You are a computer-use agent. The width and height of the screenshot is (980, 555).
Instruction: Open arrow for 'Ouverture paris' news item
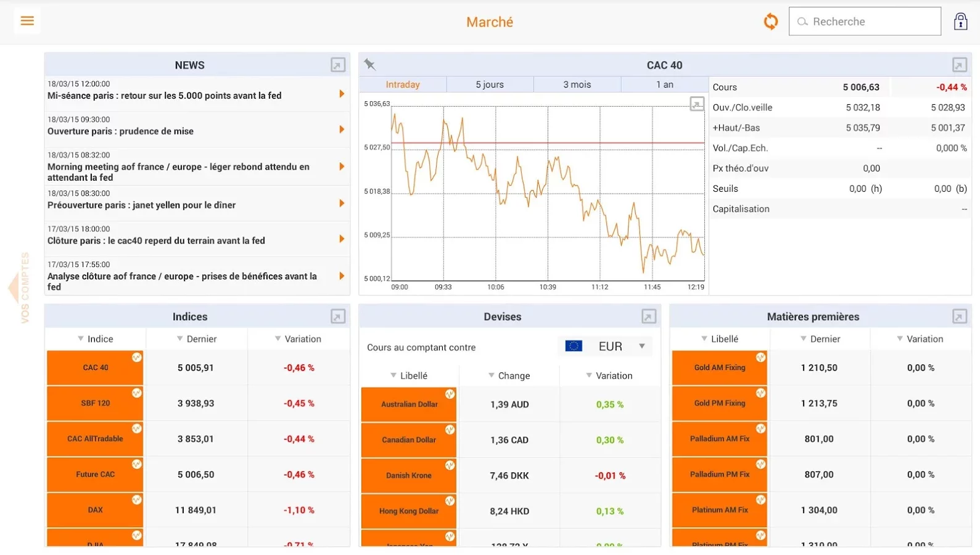coord(342,129)
